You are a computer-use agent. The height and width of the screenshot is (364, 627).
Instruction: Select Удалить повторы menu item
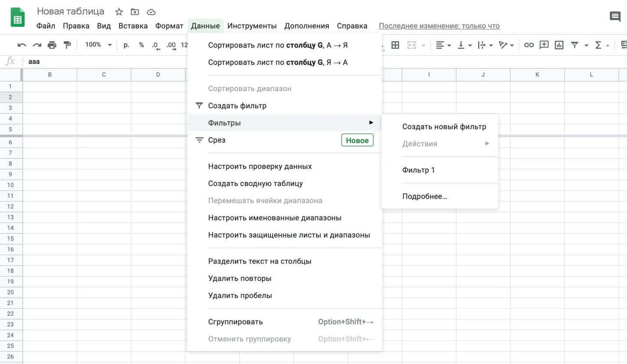(x=240, y=278)
